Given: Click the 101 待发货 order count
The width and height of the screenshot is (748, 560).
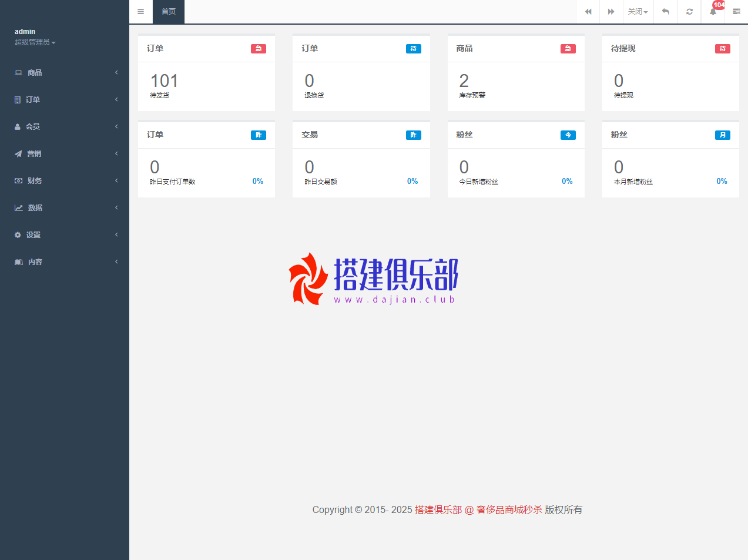Looking at the screenshot, I should tap(164, 81).
